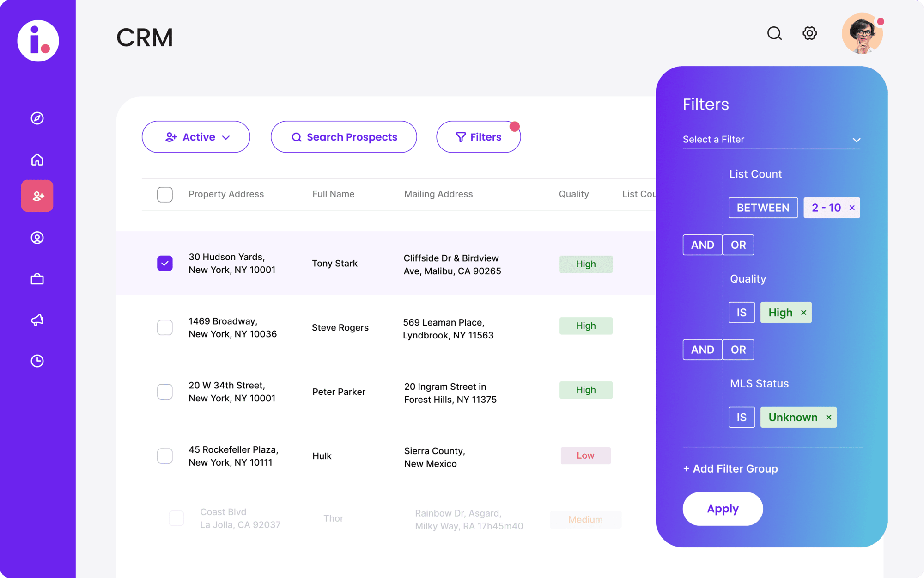Remove the Unknown MLS Status filter
This screenshot has height=578, width=924.
[829, 417]
